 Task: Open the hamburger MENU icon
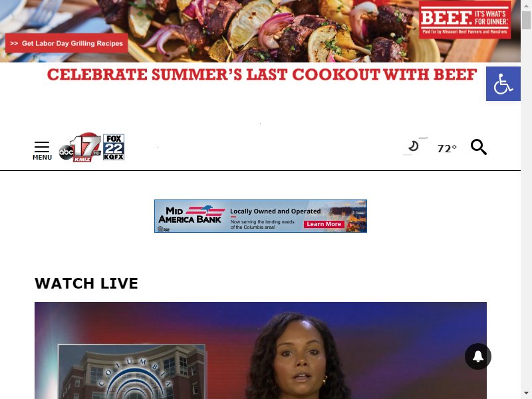pyautogui.click(x=42, y=150)
